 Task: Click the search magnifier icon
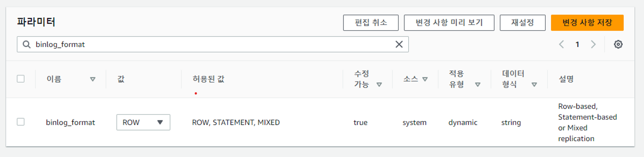pos(26,44)
